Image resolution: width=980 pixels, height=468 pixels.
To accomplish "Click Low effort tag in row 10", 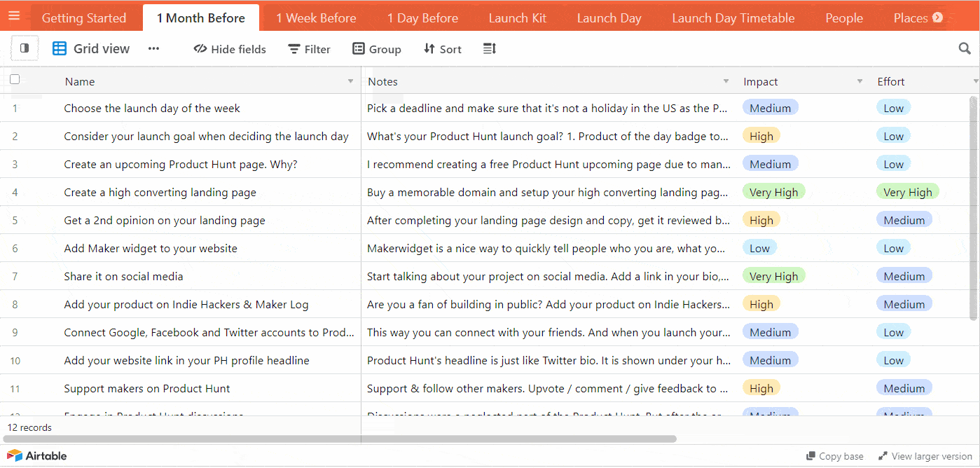I will 893,360.
